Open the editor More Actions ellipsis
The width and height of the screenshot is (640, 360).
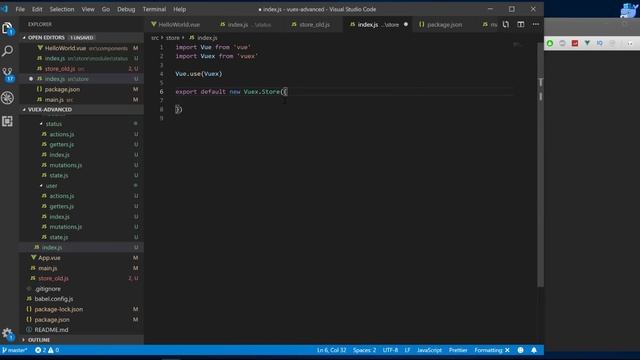(536, 24)
